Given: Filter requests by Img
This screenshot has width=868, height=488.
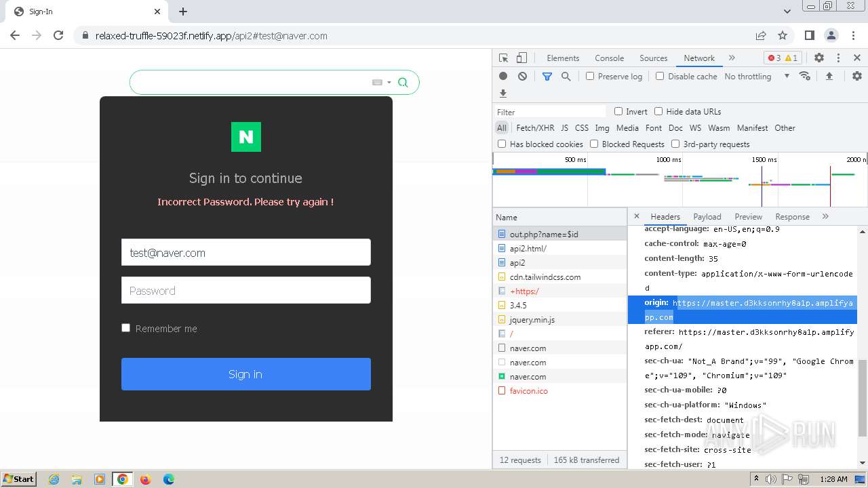Looking at the screenshot, I should pyautogui.click(x=602, y=127).
